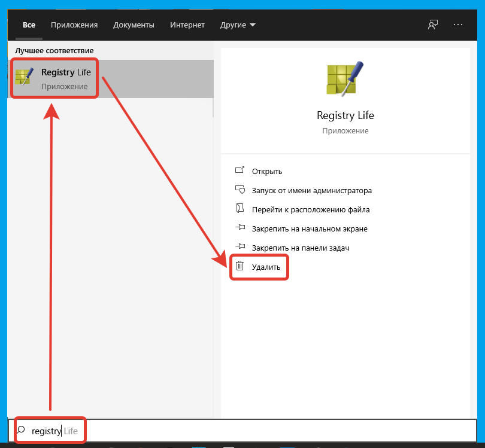Expand the Другие dropdown arrow

point(253,25)
